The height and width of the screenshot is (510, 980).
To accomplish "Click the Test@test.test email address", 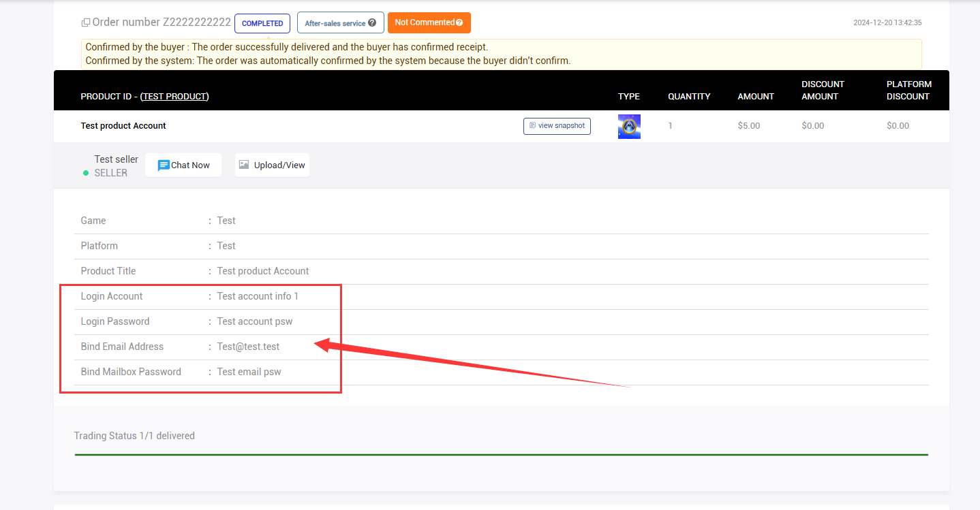I will [x=248, y=347].
